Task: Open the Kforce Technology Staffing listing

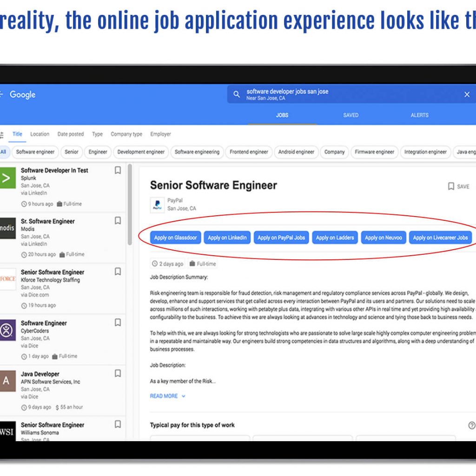Action: pyautogui.click(x=63, y=289)
